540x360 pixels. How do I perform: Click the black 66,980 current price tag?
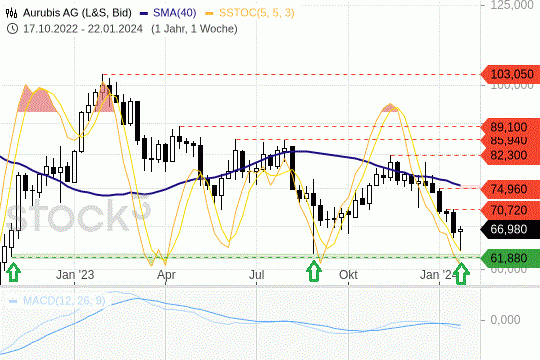click(510, 229)
